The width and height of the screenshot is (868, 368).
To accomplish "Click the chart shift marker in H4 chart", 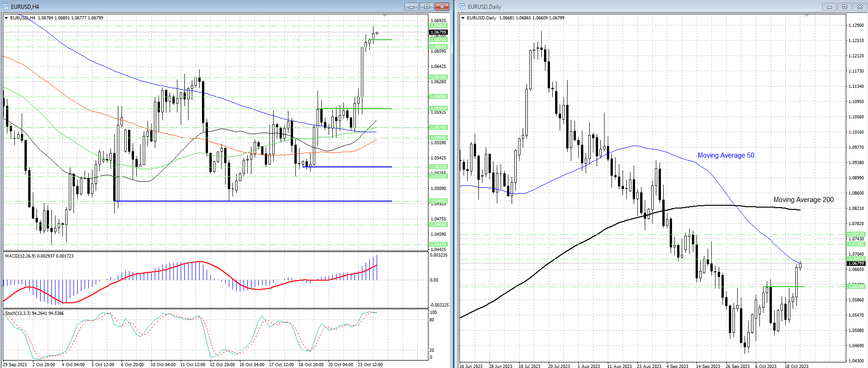I will (x=385, y=16).
